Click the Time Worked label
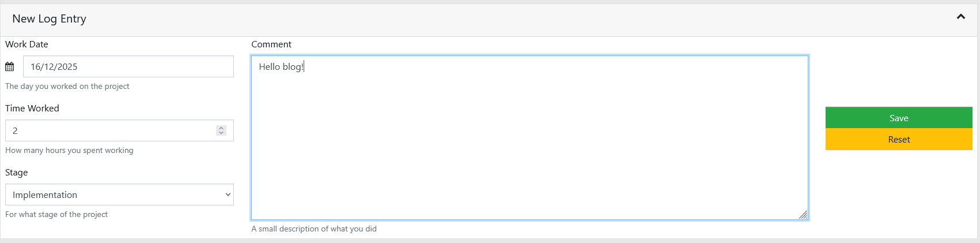 [32, 109]
